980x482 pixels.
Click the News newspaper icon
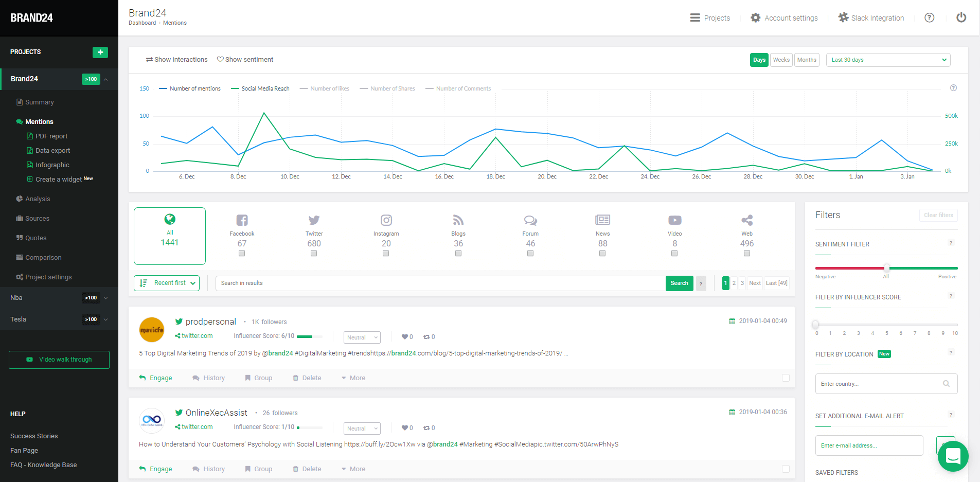tap(602, 220)
